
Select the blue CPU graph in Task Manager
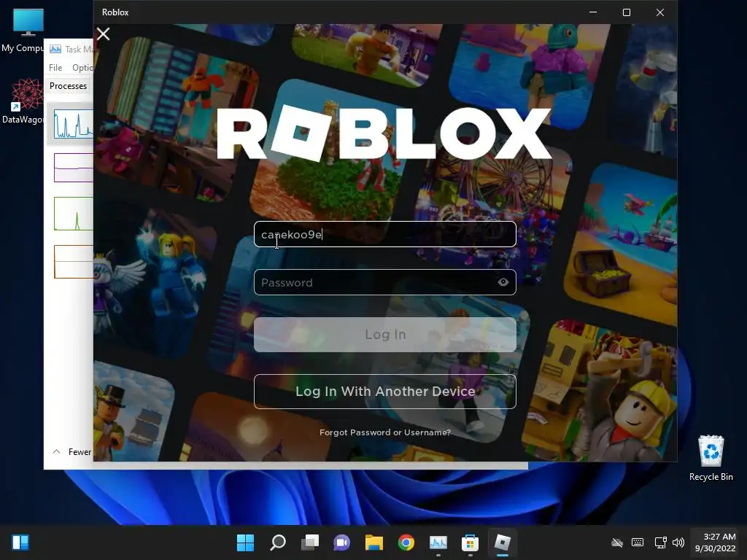click(74, 124)
